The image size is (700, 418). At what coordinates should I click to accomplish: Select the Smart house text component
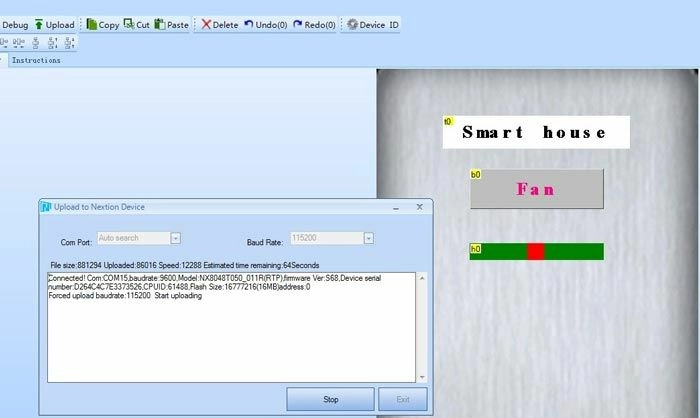click(x=536, y=132)
